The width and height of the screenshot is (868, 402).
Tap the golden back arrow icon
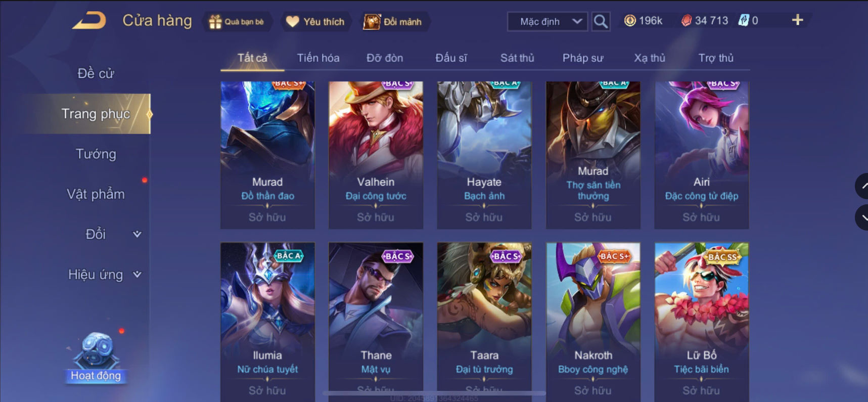pos(89,21)
